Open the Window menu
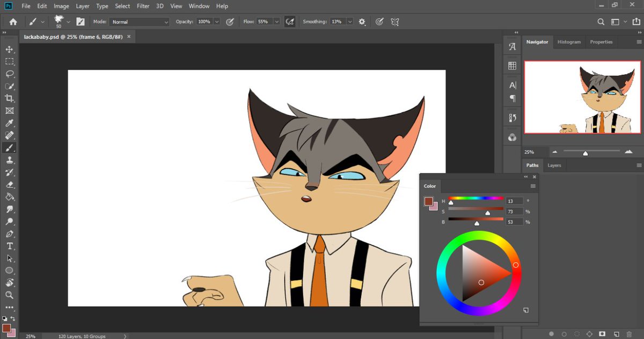This screenshot has height=339, width=644. pos(199,6)
